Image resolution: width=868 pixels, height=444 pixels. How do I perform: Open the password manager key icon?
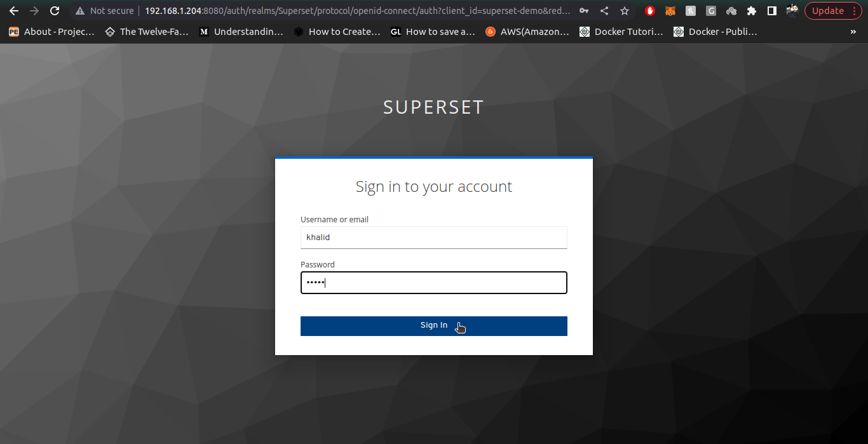[x=584, y=11]
